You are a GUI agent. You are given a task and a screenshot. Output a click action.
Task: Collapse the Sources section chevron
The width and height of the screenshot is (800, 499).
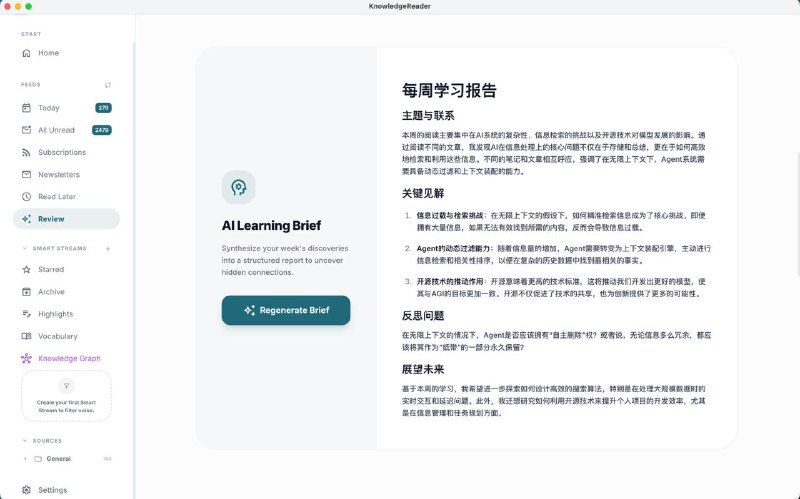[24, 440]
